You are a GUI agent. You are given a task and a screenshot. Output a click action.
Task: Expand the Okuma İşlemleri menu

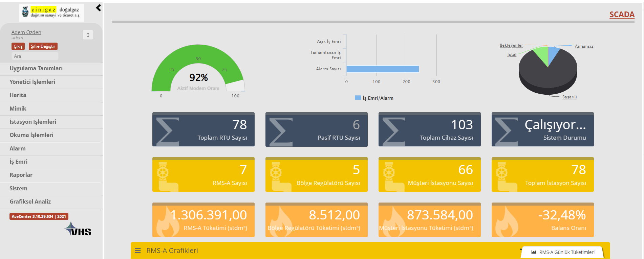51,135
